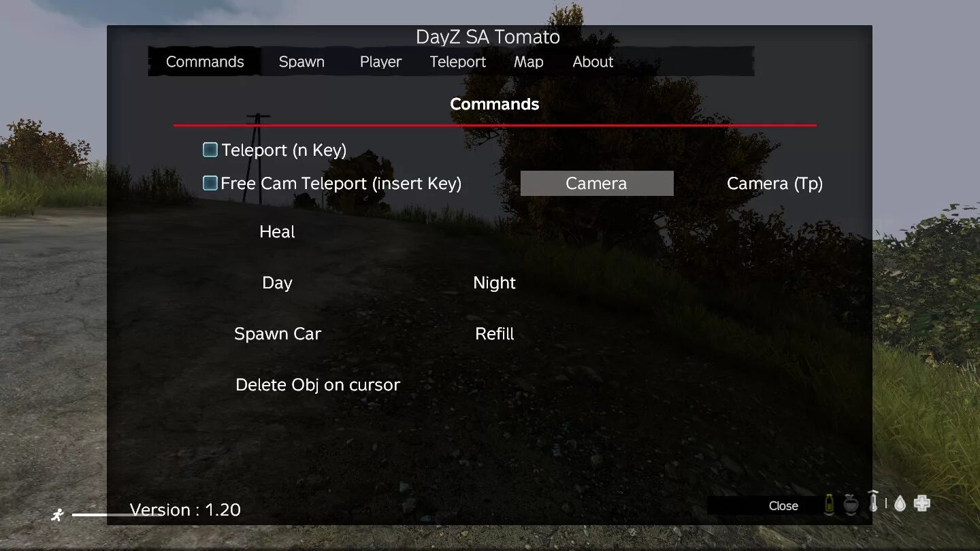Go to the Teleport tab
Image resolution: width=980 pixels, height=551 pixels.
tap(458, 62)
